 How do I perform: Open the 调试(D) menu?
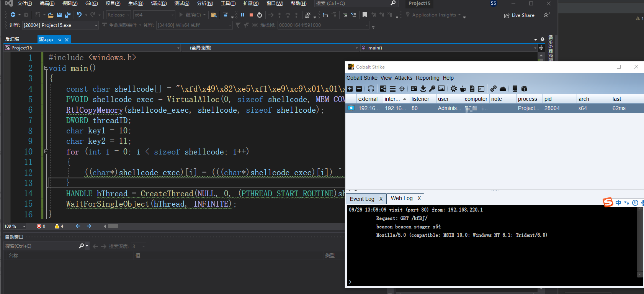click(x=159, y=3)
